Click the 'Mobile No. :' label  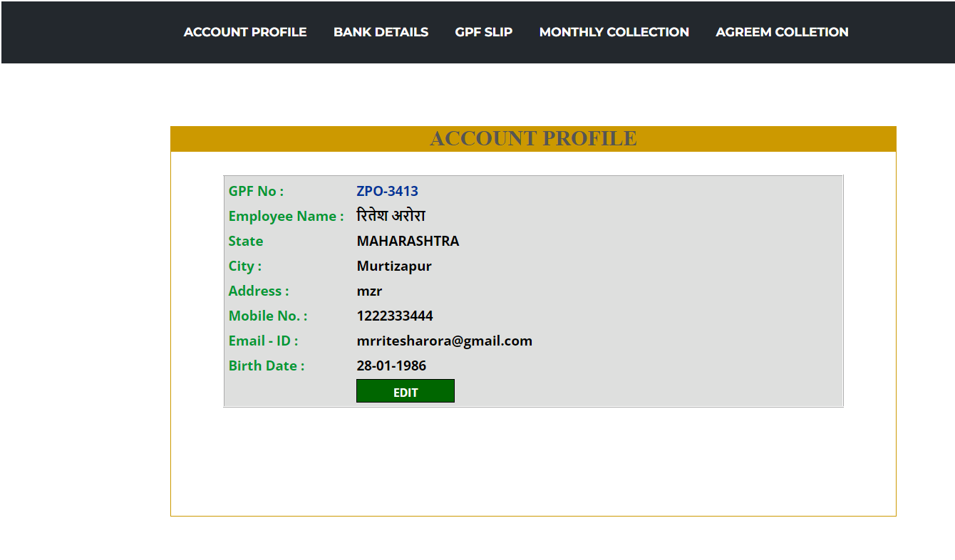268,316
